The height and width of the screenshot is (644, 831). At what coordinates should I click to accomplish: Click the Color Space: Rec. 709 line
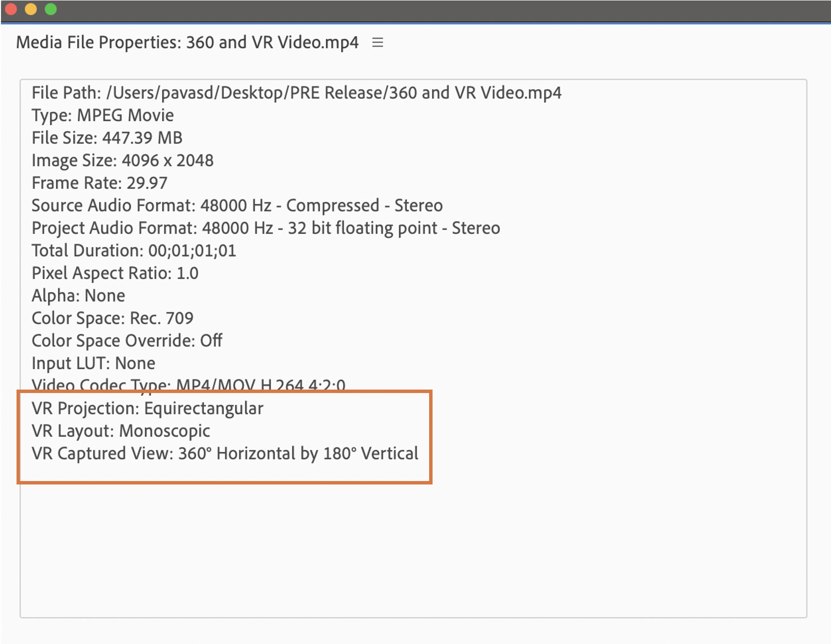pyautogui.click(x=112, y=318)
